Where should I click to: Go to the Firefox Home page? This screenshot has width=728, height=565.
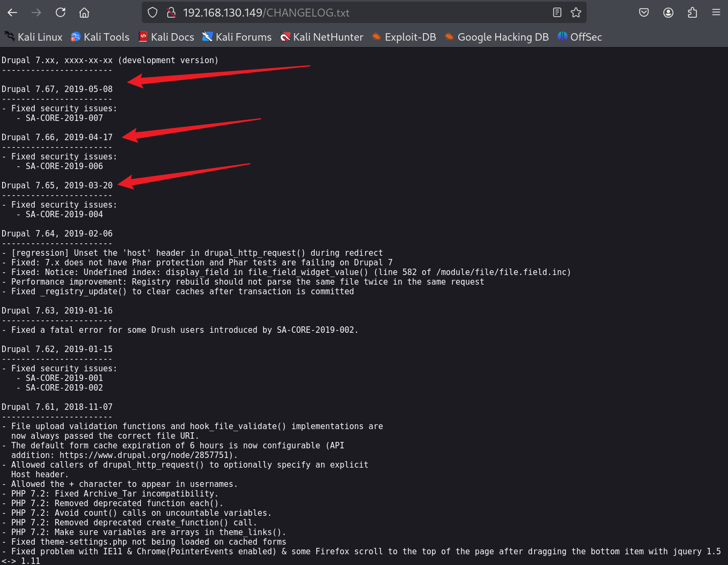pyautogui.click(x=84, y=12)
